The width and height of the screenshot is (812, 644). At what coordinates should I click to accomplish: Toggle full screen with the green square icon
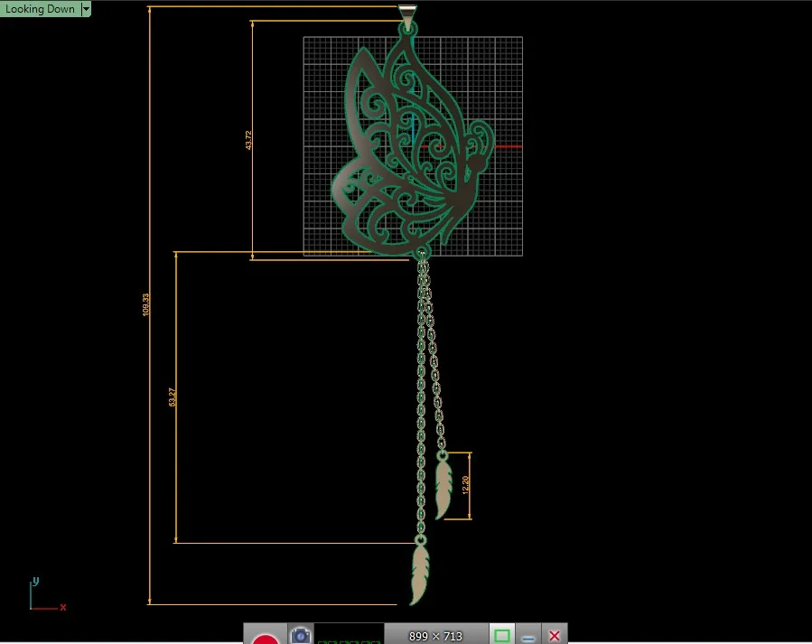coord(501,636)
